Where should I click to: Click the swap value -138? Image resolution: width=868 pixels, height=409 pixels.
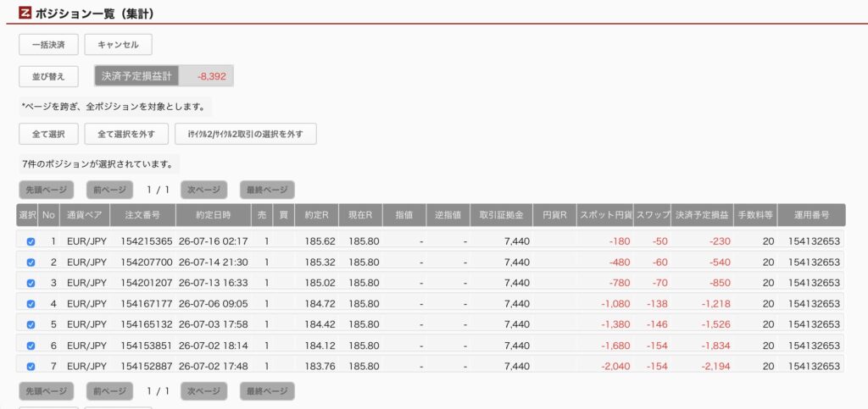(x=656, y=304)
